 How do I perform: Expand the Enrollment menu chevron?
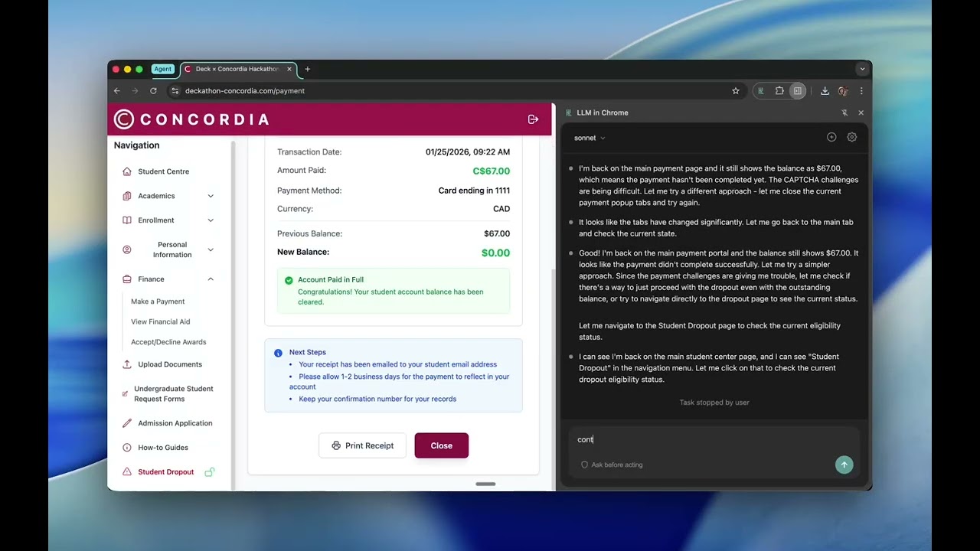[211, 220]
